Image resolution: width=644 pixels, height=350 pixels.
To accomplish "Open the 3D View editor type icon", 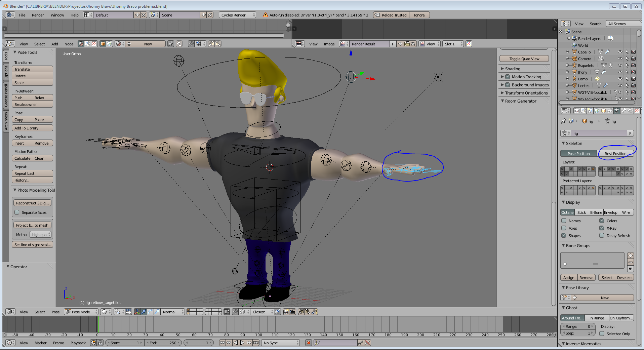I will tap(10, 312).
